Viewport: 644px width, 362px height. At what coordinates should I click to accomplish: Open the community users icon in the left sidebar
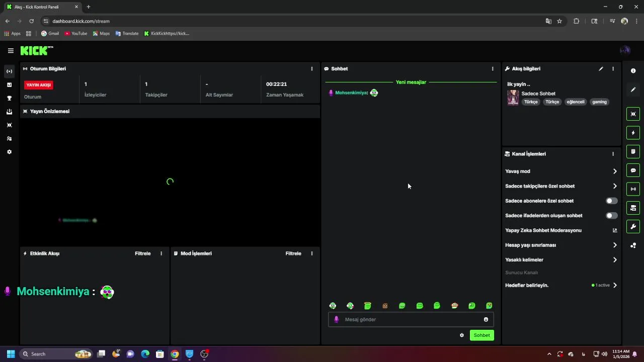pos(9,138)
